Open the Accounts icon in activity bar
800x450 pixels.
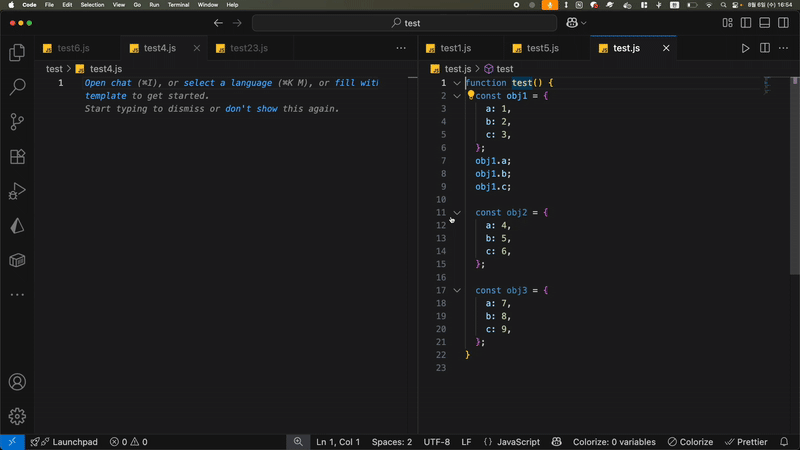17,382
